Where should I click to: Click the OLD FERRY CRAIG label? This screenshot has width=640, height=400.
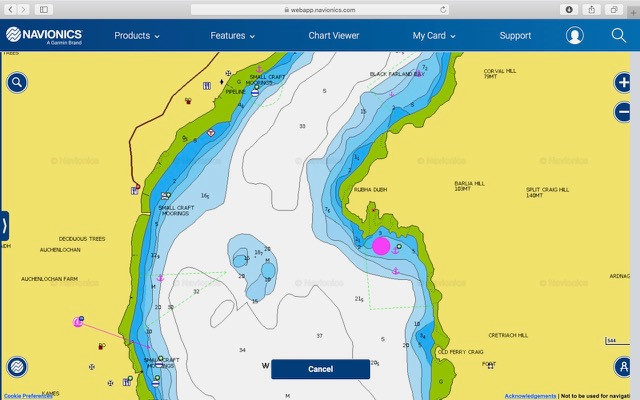(x=460, y=352)
